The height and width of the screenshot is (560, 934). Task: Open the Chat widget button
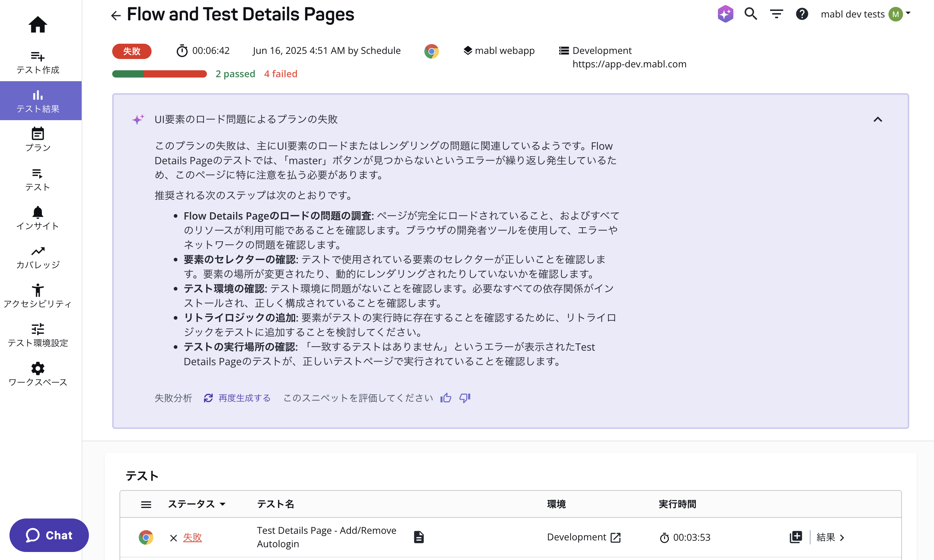49,535
